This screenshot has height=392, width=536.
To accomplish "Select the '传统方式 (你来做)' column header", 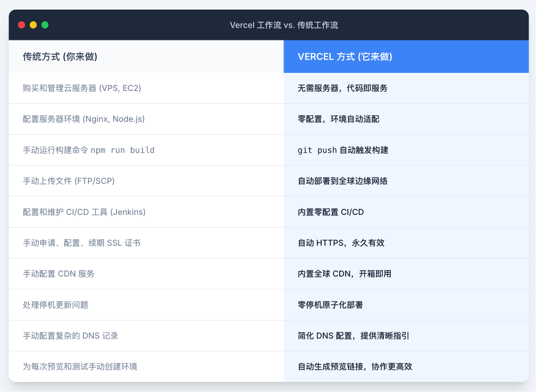I will point(60,56).
